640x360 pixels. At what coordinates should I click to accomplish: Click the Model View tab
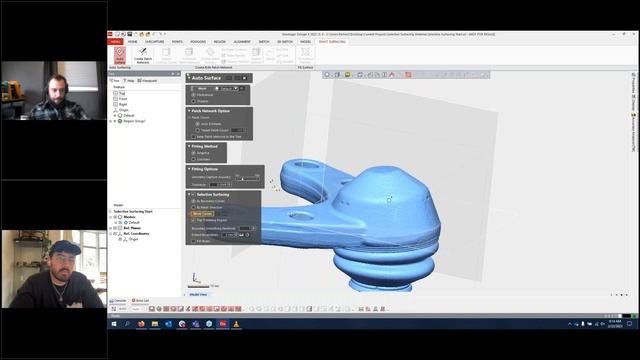pos(198,294)
